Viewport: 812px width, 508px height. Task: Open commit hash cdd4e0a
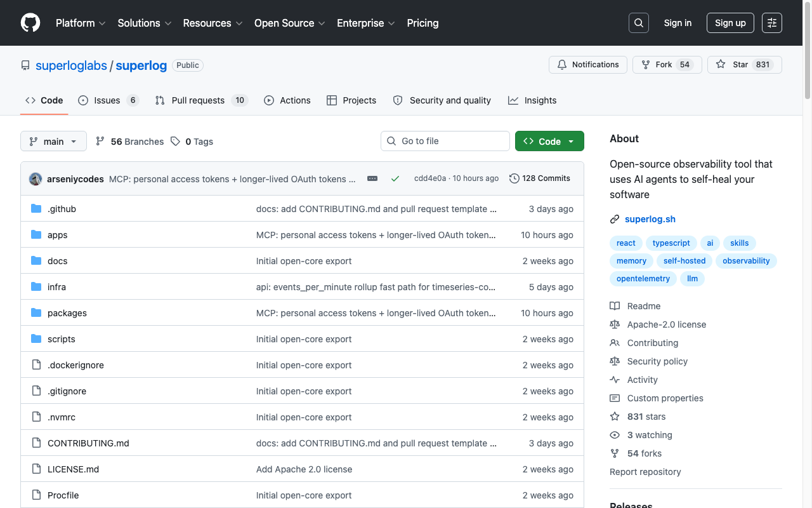pos(430,178)
